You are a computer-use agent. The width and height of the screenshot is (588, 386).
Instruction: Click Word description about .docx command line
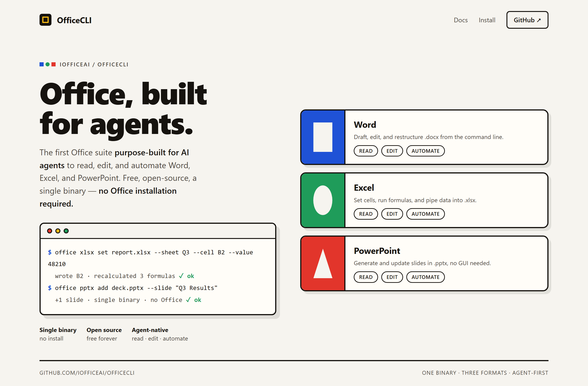point(428,137)
